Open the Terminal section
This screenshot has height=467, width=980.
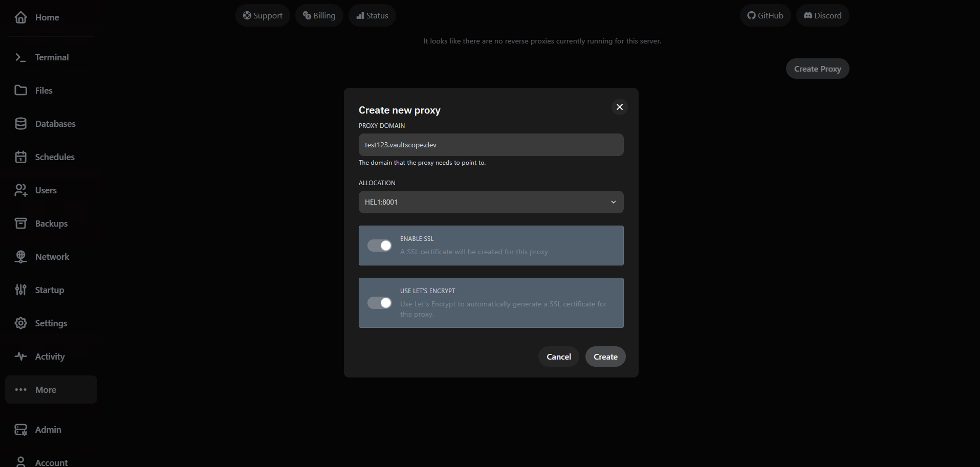pyautogui.click(x=20, y=57)
